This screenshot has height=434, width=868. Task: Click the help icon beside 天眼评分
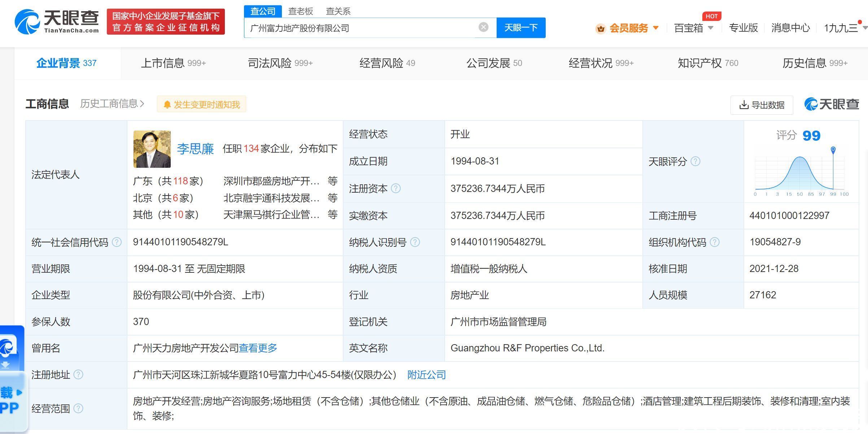click(695, 161)
